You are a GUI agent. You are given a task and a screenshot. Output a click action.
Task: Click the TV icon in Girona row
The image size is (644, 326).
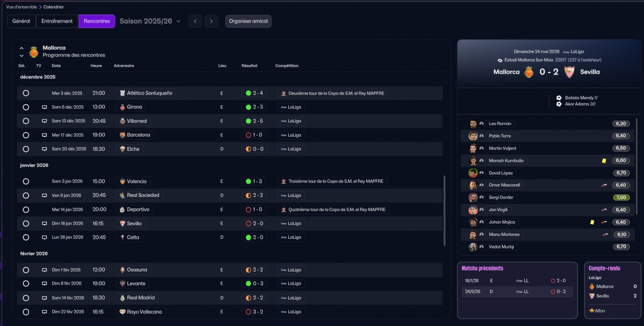pyautogui.click(x=44, y=107)
